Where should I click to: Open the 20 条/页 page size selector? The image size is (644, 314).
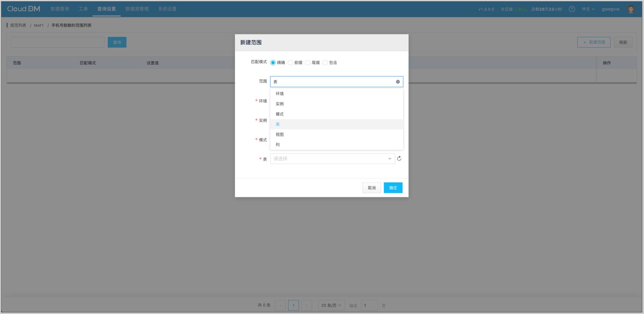point(331,305)
